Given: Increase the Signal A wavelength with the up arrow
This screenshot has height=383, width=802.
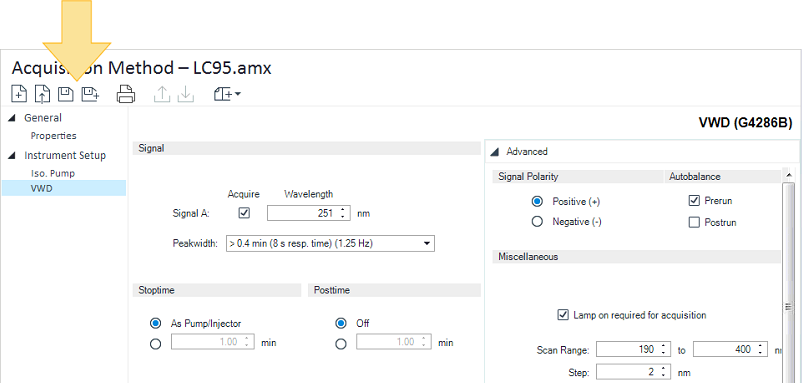Looking at the screenshot, I should coord(342,210).
